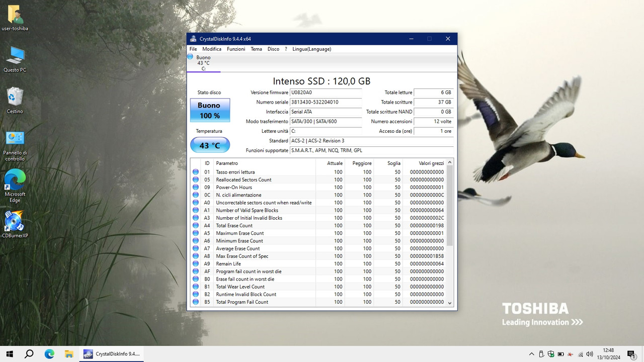Screen dimensions: 644x362
Task: Open the File menu
Action: 193,49
